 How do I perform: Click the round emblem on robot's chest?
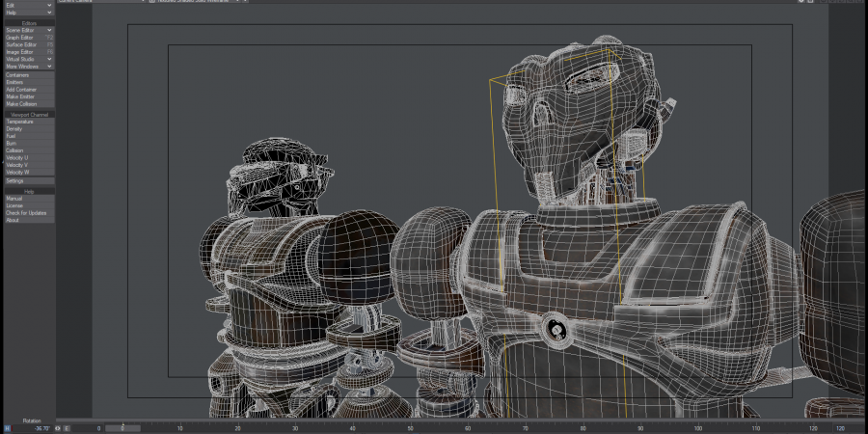coord(555,329)
